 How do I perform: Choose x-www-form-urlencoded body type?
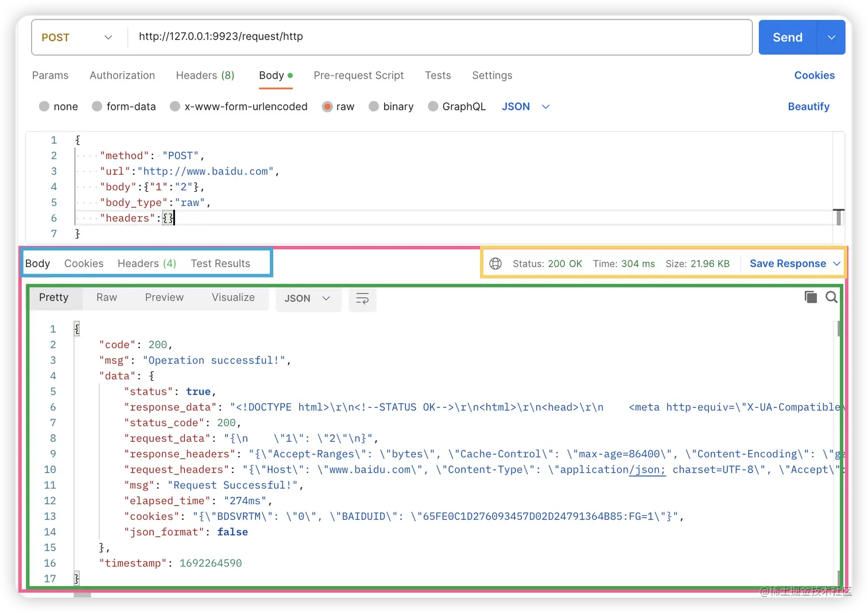coord(175,106)
